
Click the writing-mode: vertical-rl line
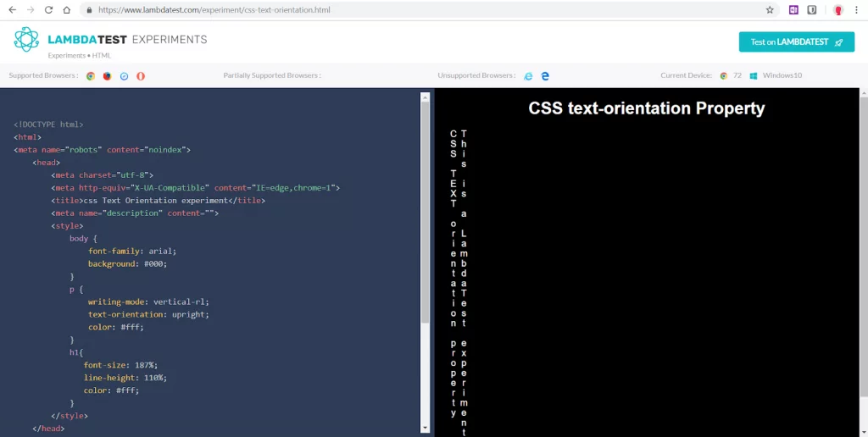(x=148, y=302)
